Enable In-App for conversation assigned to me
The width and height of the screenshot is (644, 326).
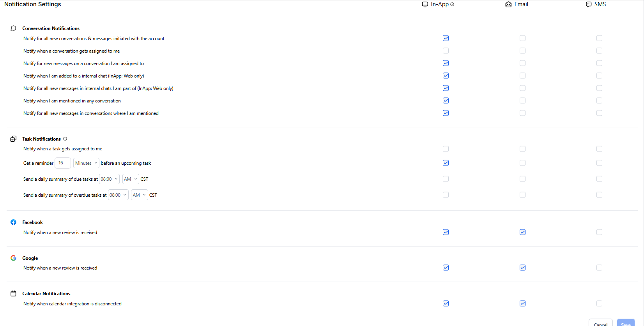click(446, 51)
